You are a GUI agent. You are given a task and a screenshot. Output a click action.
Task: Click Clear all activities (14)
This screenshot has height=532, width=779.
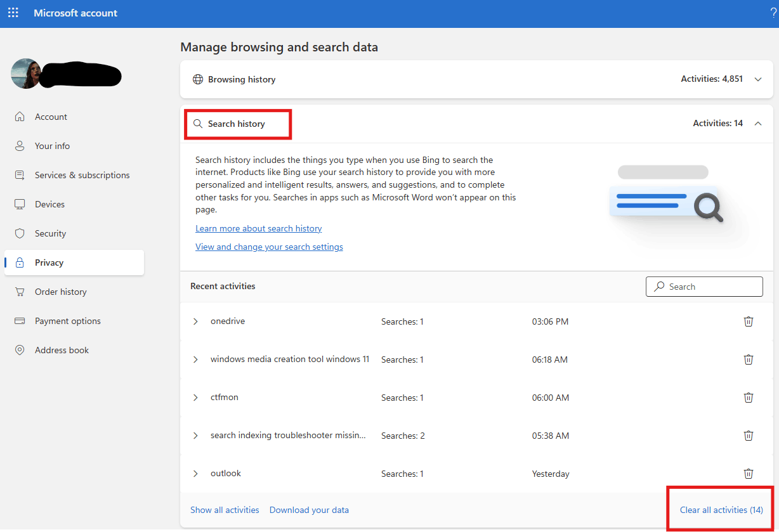[721, 510]
